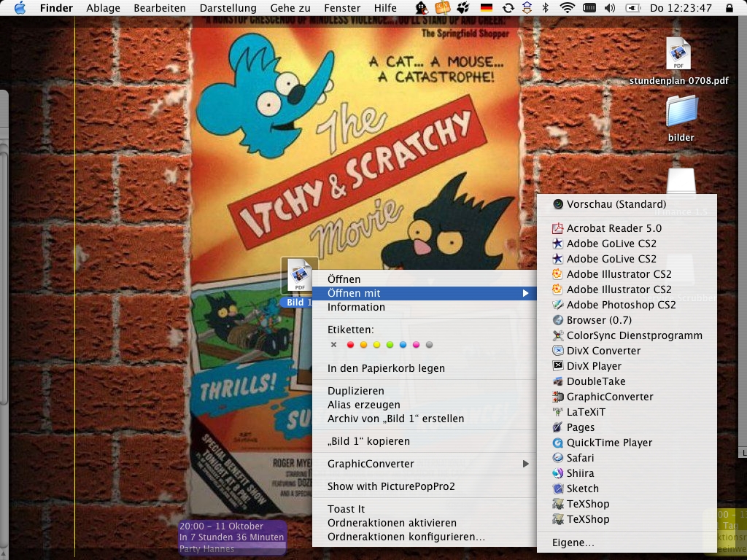The height and width of the screenshot is (560, 747).
Task: Click the battery power plug icon
Action: pos(632,7)
